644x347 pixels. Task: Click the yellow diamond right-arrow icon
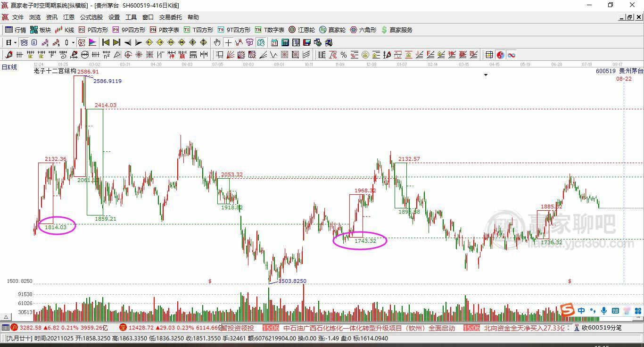(160, 42)
